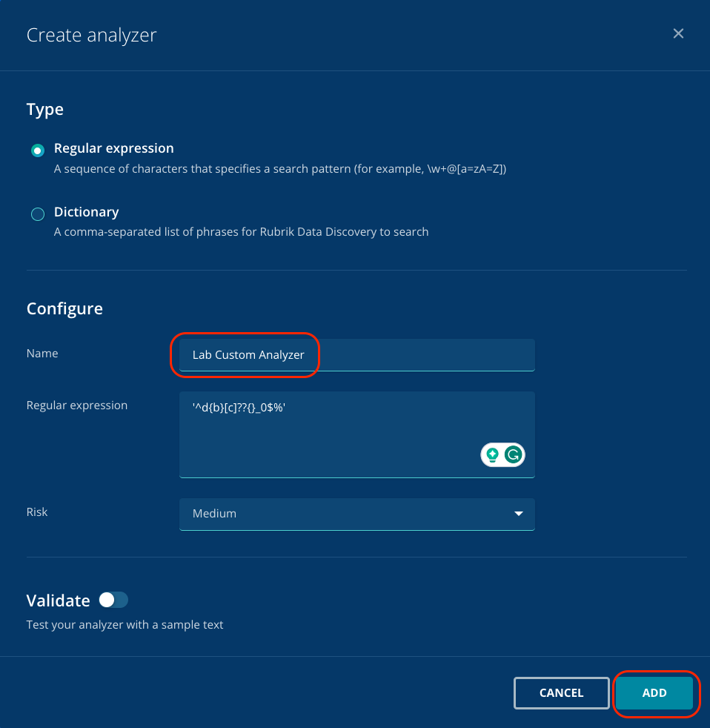Click the 'Test your analyzer with a sample text' description
710x728 pixels.
tap(125, 624)
